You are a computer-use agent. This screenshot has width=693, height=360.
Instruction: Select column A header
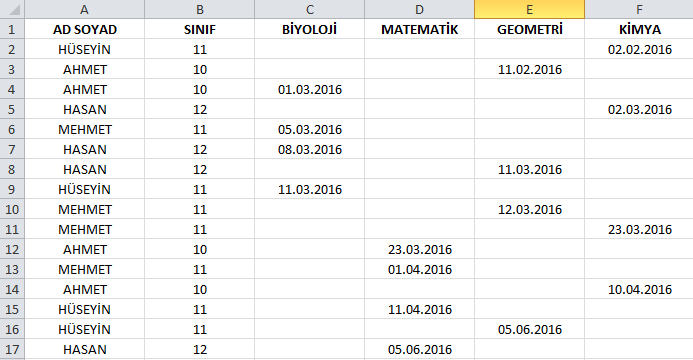84,9
